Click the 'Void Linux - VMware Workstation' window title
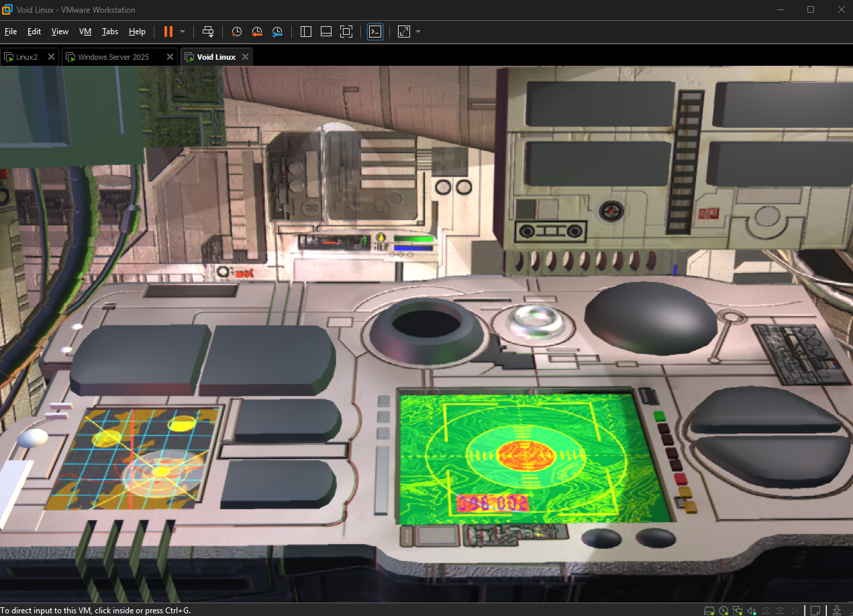The image size is (853, 616). [76, 9]
